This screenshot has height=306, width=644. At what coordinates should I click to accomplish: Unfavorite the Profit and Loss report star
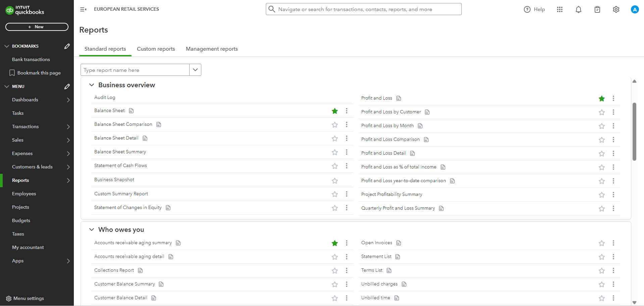click(x=601, y=99)
